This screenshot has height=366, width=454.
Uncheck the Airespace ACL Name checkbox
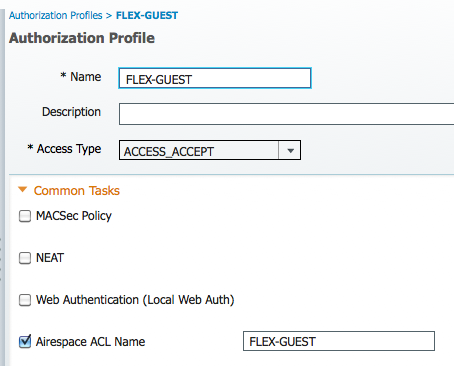point(25,341)
